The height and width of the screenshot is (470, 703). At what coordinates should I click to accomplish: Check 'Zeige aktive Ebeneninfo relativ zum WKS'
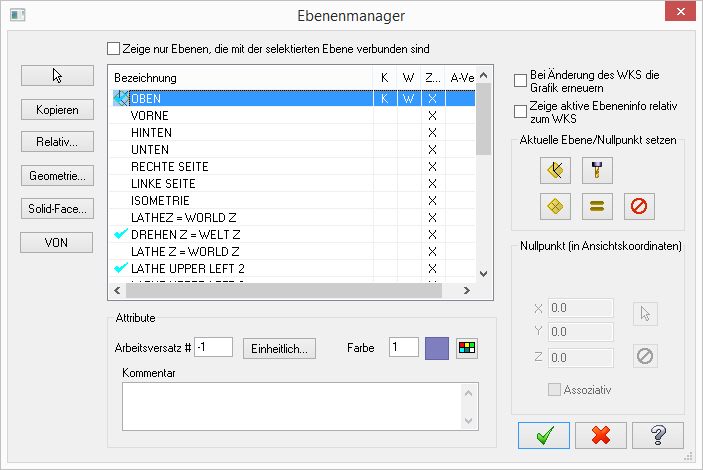pos(520,111)
